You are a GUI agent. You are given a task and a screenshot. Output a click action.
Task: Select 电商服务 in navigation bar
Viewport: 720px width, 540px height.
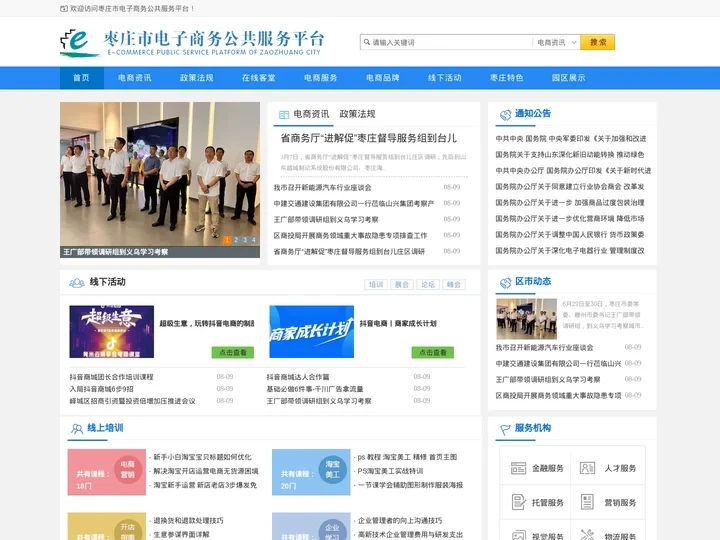tap(321, 78)
